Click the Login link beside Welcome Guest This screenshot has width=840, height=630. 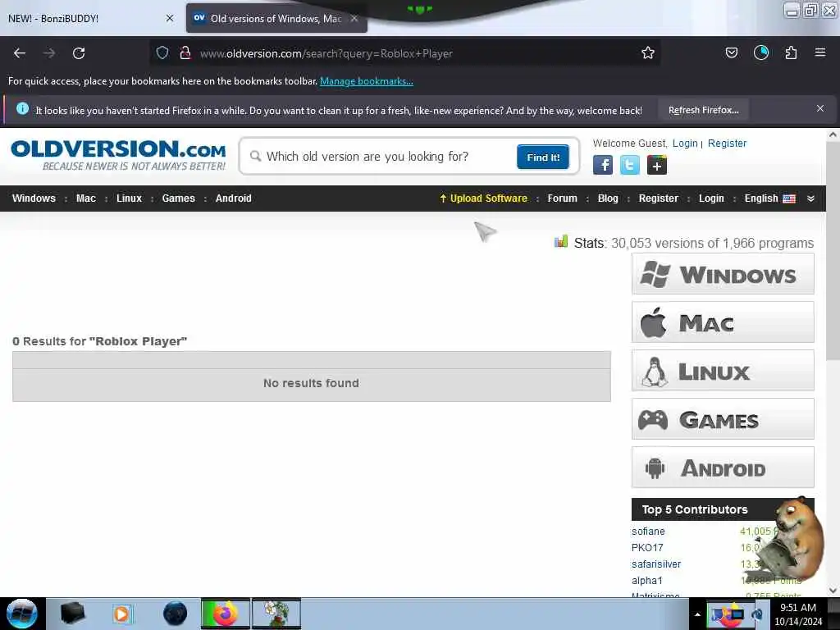click(685, 143)
